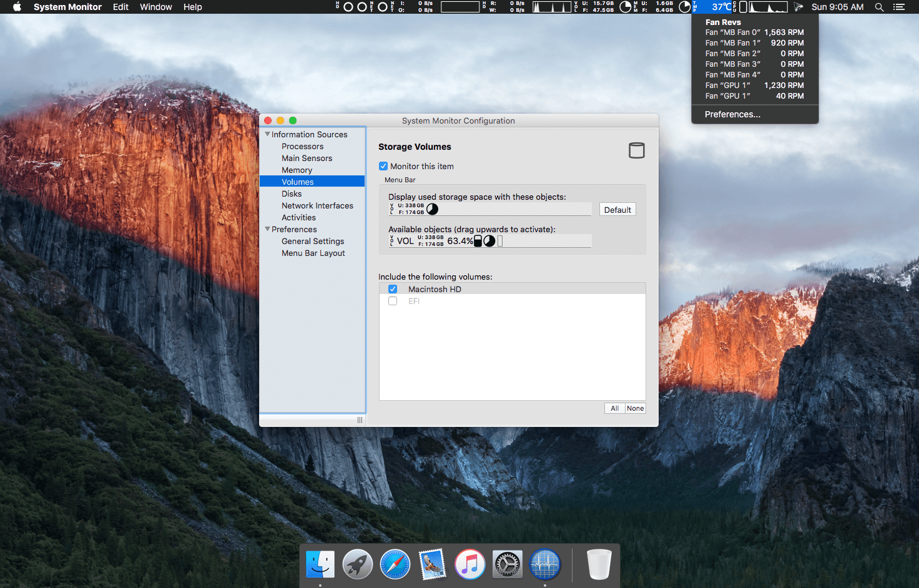This screenshot has height=588, width=919.
Task: Click the Fan "GPU 1" 40 RPM row
Action: pyautogui.click(x=755, y=96)
